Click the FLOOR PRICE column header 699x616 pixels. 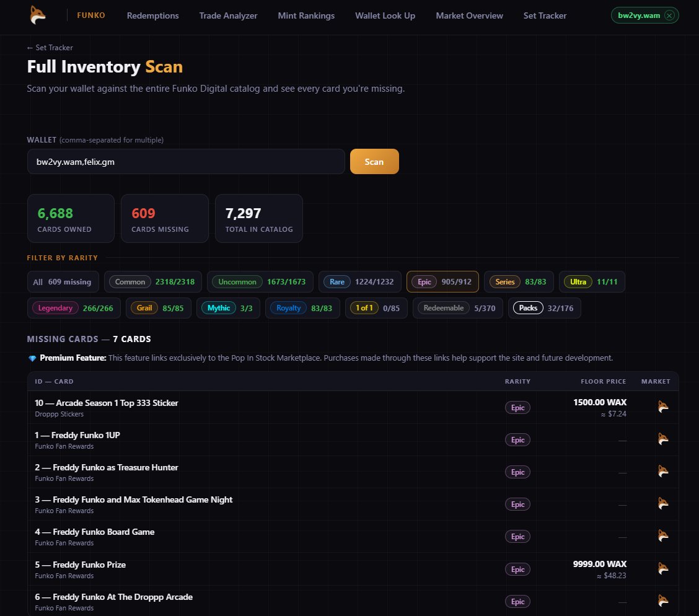[603, 382]
